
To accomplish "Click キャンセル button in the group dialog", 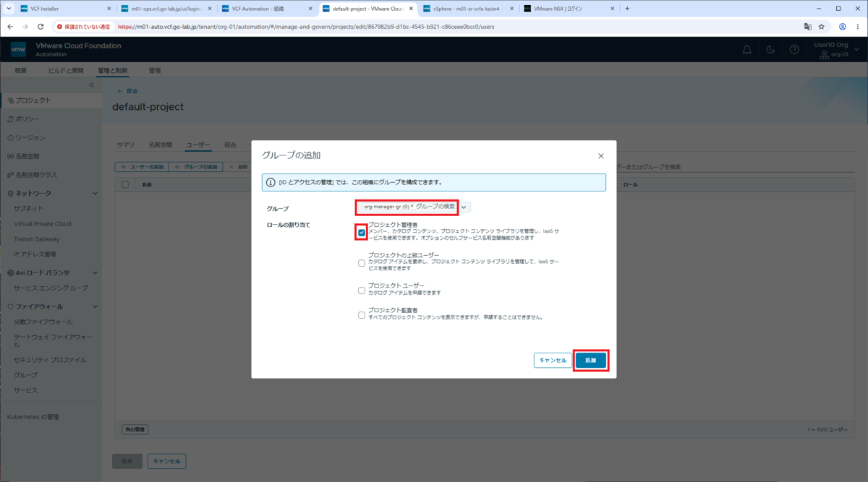I will point(553,360).
